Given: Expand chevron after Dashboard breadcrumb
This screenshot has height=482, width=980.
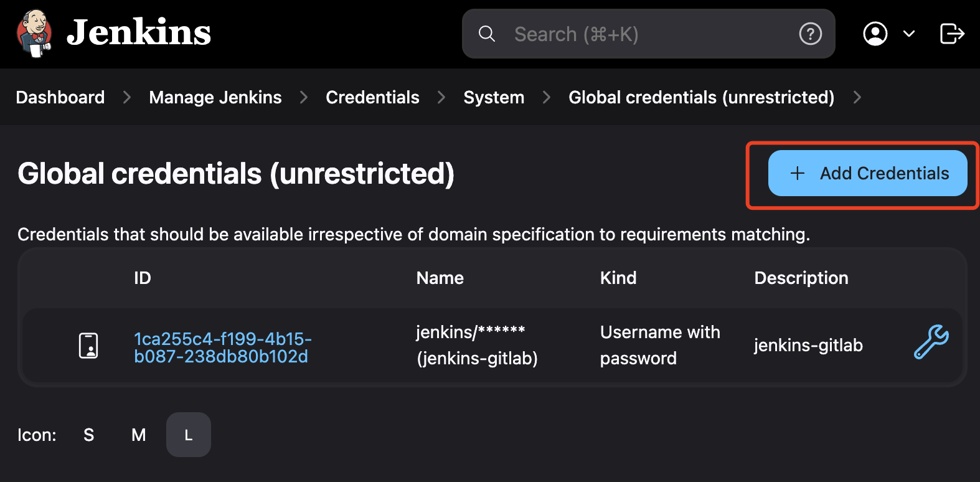Looking at the screenshot, I should (127, 97).
